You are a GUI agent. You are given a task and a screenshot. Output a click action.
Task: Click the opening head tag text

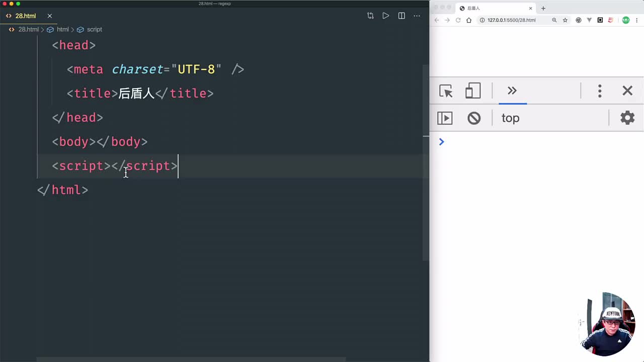tap(74, 45)
